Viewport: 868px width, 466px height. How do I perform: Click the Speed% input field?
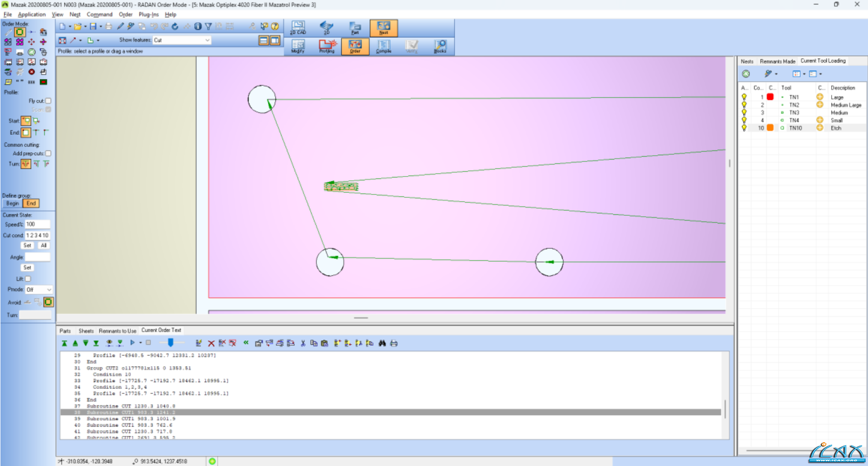[37, 224]
